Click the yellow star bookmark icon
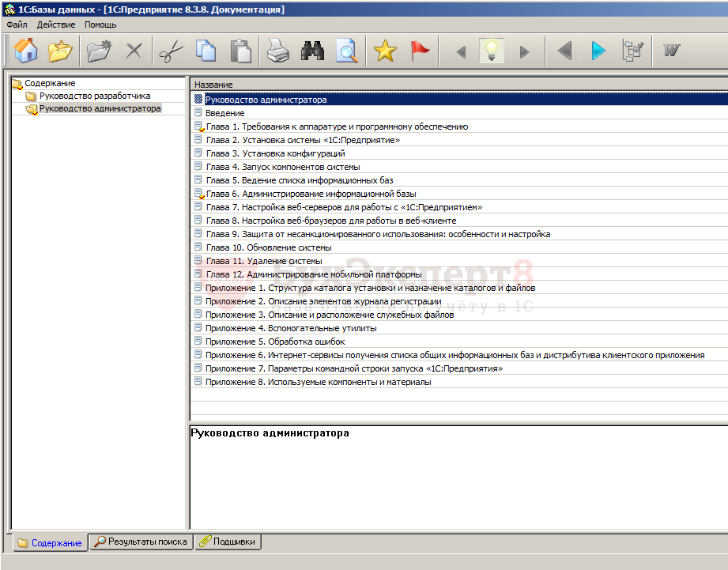This screenshot has height=570, width=728. coord(385,51)
